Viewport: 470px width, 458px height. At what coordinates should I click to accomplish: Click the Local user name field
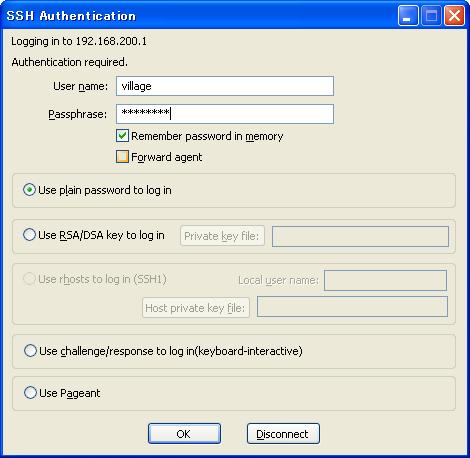click(385, 280)
